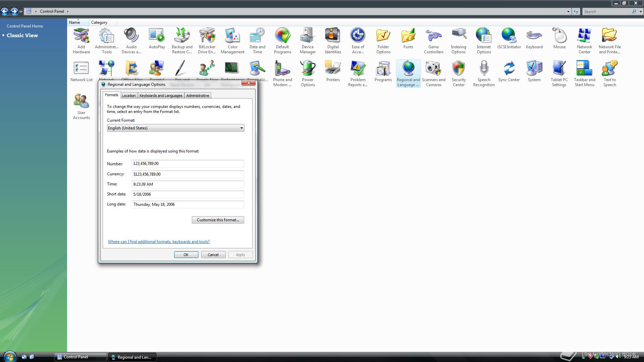
Task: Open Mouse settings icon
Action: tap(559, 39)
